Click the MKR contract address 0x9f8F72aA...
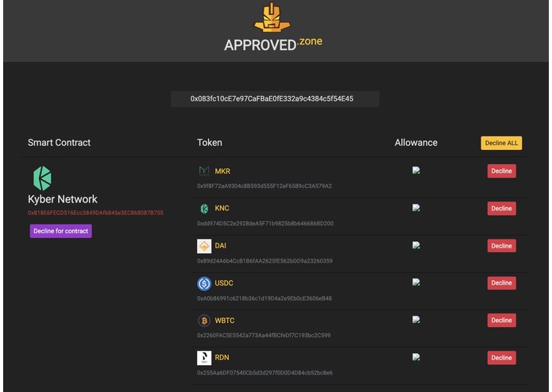Viewport: 552px width, 392px height. point(264,186)
